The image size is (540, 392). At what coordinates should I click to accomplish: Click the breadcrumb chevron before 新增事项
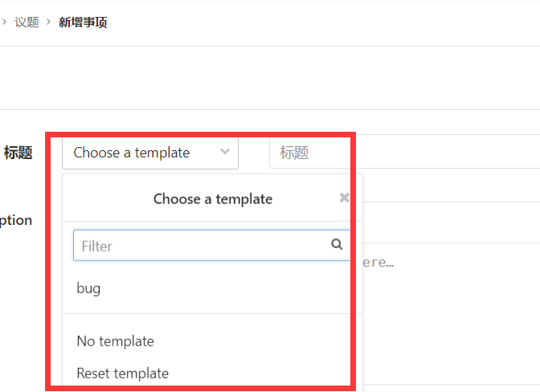coord(49,22)
